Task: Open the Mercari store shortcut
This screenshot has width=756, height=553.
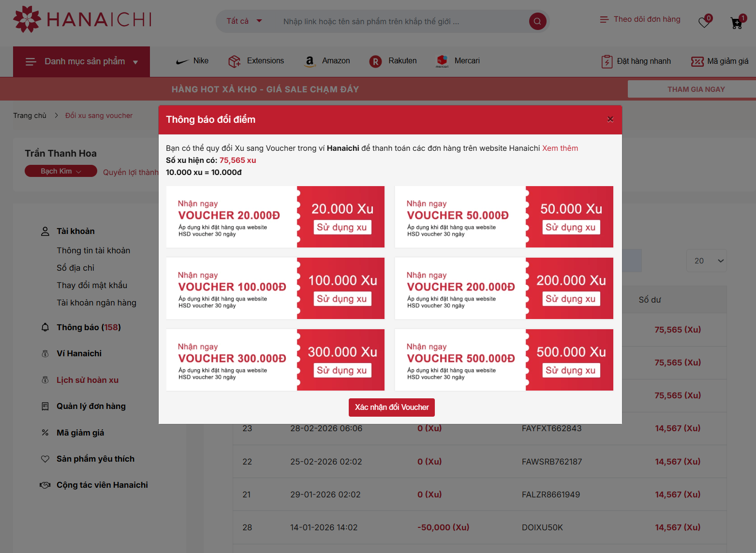Action: [458, 61]
